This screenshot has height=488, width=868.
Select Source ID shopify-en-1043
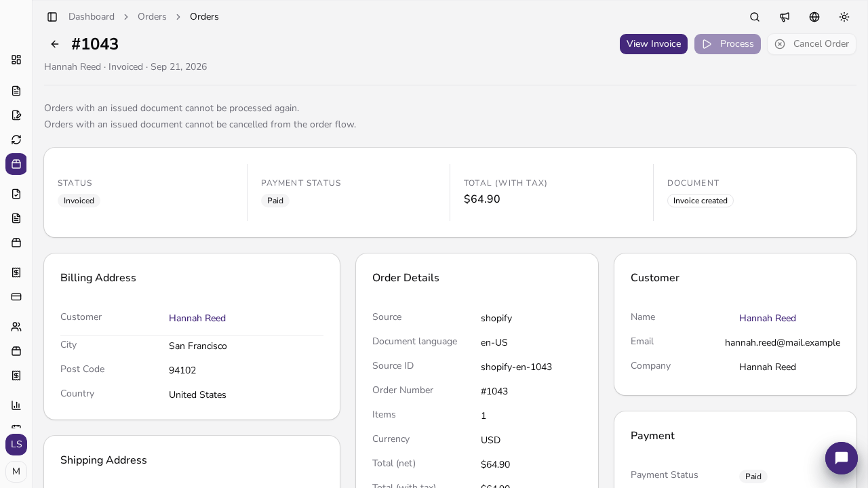tap(516, 367)
